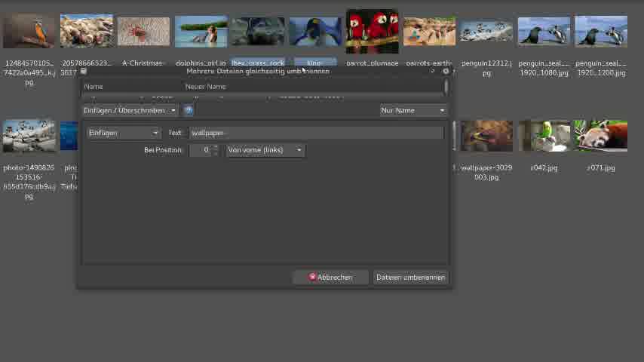Select the penguin12312.jpg thumbnail

[x=486, y=32]
